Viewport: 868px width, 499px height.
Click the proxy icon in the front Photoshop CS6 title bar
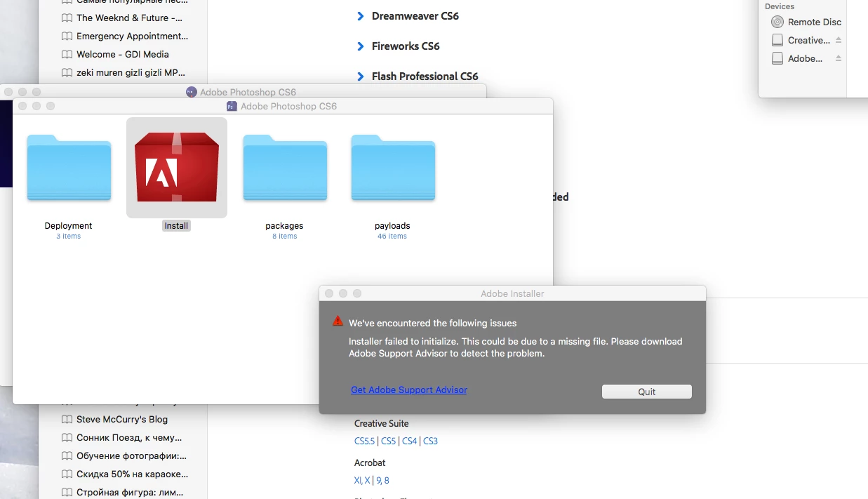[232, 106]
